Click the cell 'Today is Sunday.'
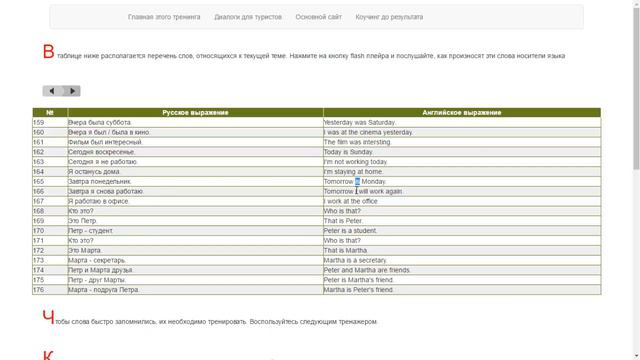Screen dimensions: 640x360 coord(462,152)
